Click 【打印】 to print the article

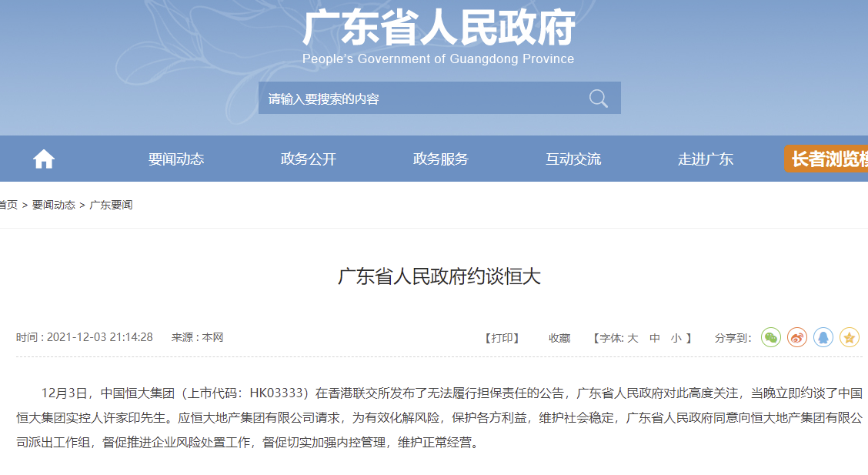click(x=502, y=338)
